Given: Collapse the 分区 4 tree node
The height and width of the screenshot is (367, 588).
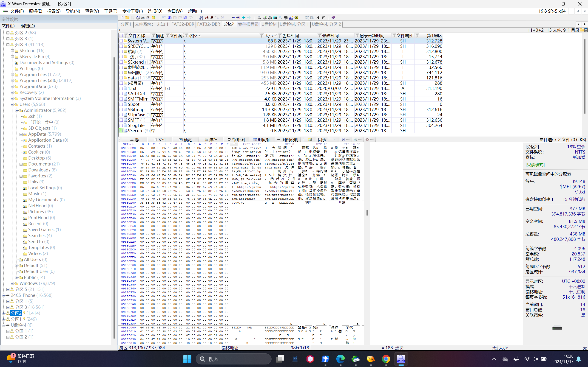Looking at the screenshot, I should [x=8, y=45].
